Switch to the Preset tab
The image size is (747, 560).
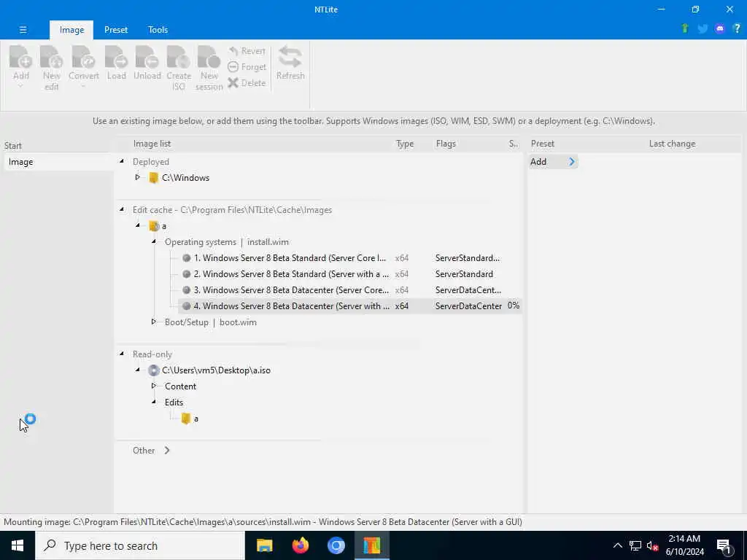pos(116,29)
